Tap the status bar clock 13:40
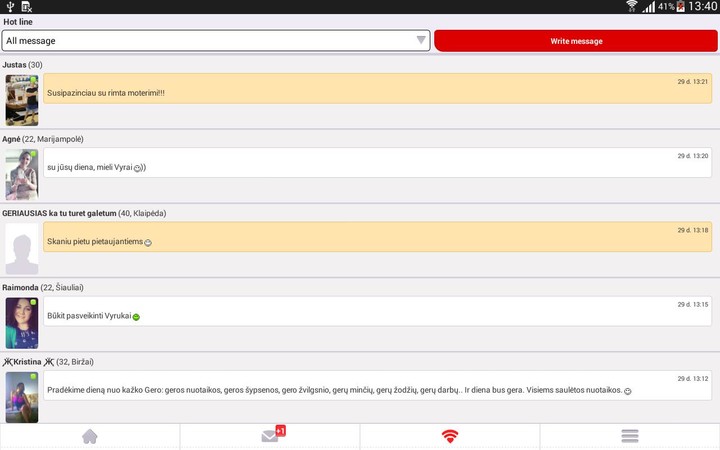Image resolution: width=720 pixels, height=450 pixels. pyautogui.click(x=703, y=6)
